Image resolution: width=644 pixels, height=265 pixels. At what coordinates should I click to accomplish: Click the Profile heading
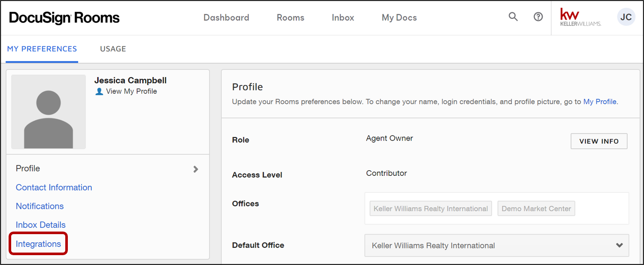click(x=247, y=87)
